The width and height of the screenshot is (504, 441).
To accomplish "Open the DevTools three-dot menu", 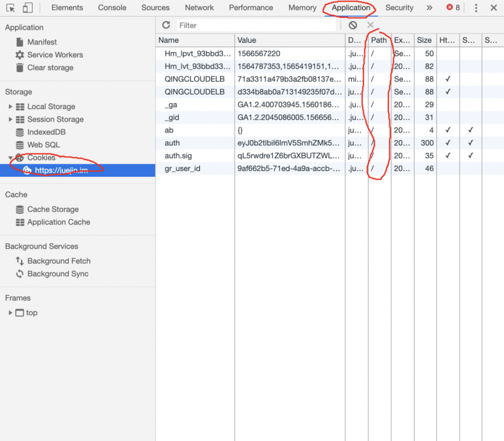I will point(476,8).
